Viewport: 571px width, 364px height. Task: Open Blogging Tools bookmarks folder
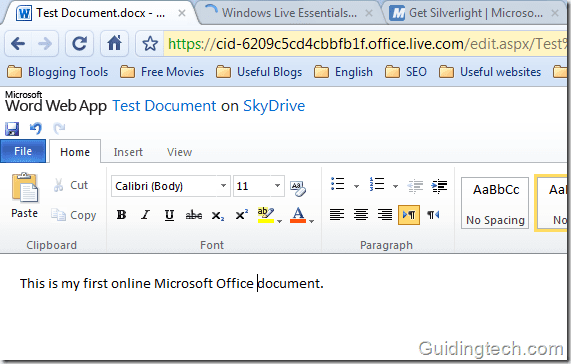click(58, 72)
